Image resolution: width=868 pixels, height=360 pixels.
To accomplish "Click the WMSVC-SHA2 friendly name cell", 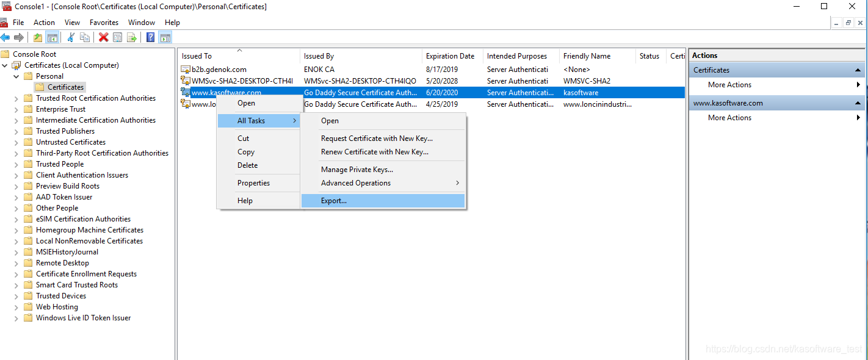I will coord(587,81).
